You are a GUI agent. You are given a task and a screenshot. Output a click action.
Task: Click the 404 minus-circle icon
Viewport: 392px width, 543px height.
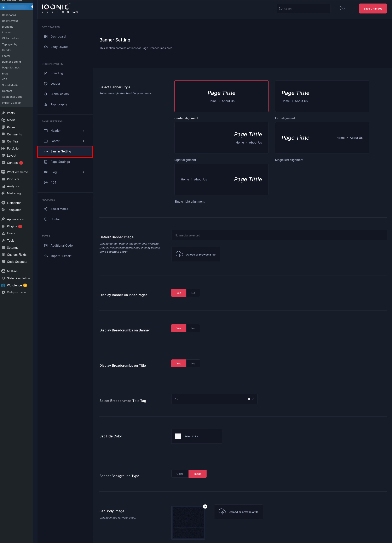coord(46,183)
